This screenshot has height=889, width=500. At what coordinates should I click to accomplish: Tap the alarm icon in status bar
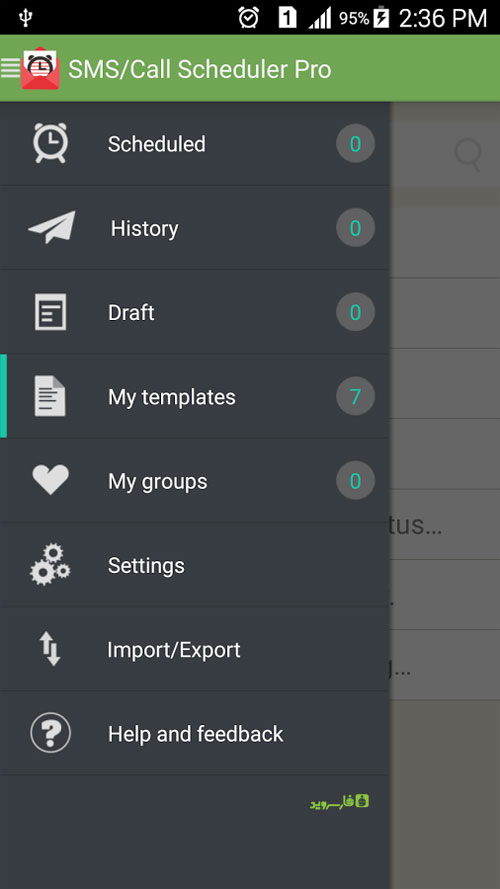click(x=248, y=18)
